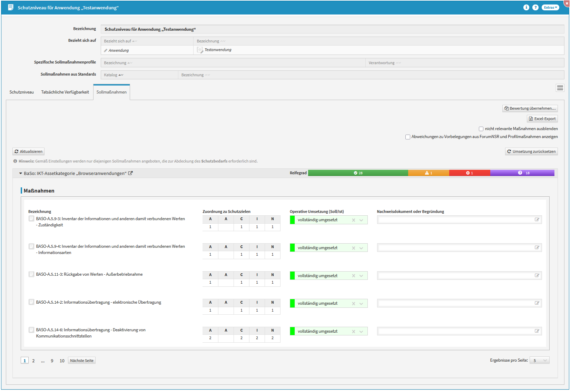Enable 'nicht relevante Maßnahmen ausblenden' checkbox

coord(481,129)
